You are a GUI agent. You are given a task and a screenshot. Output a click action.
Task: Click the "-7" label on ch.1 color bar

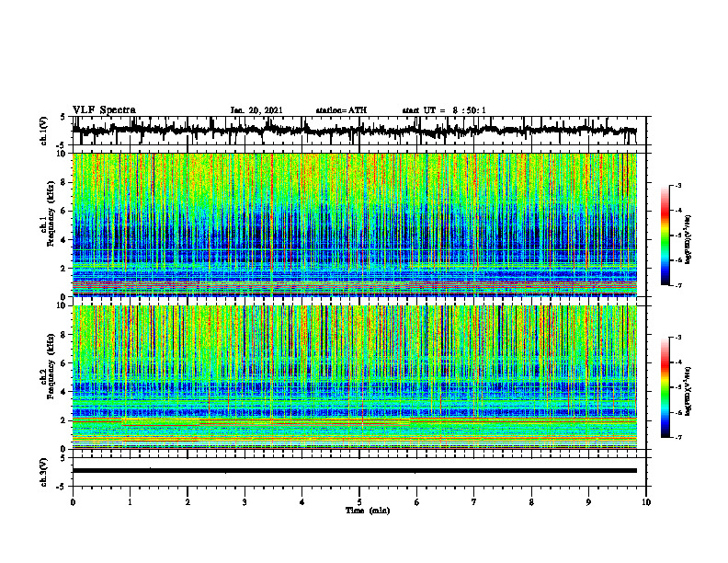pos(677,285)
